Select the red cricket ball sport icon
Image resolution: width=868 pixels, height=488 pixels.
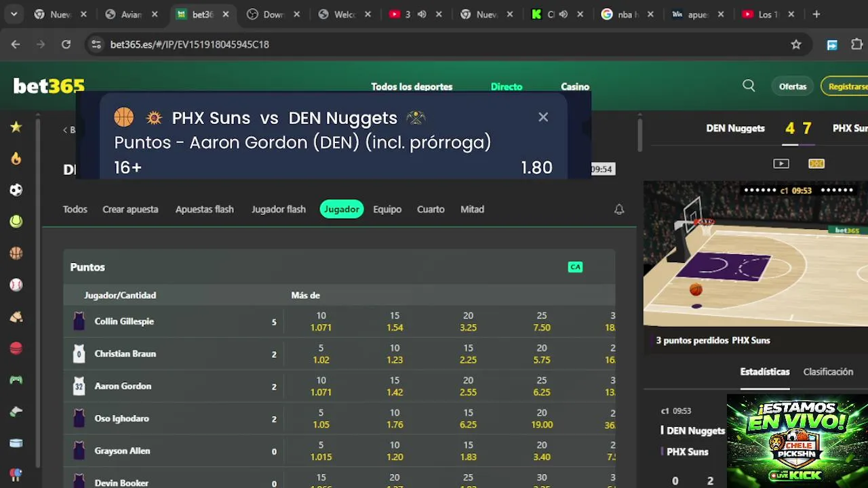[x=16, y=348]
